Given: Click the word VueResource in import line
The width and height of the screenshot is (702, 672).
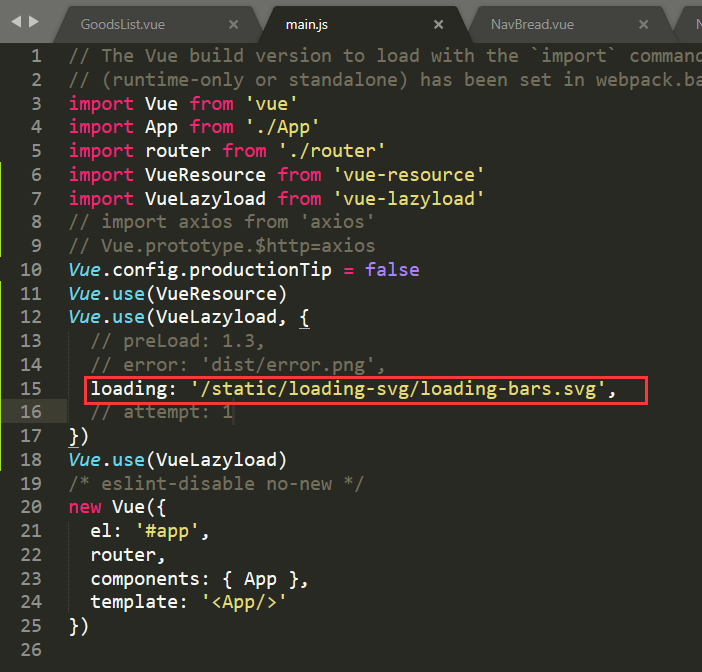Looking at the screenshot, I should 205,175.
